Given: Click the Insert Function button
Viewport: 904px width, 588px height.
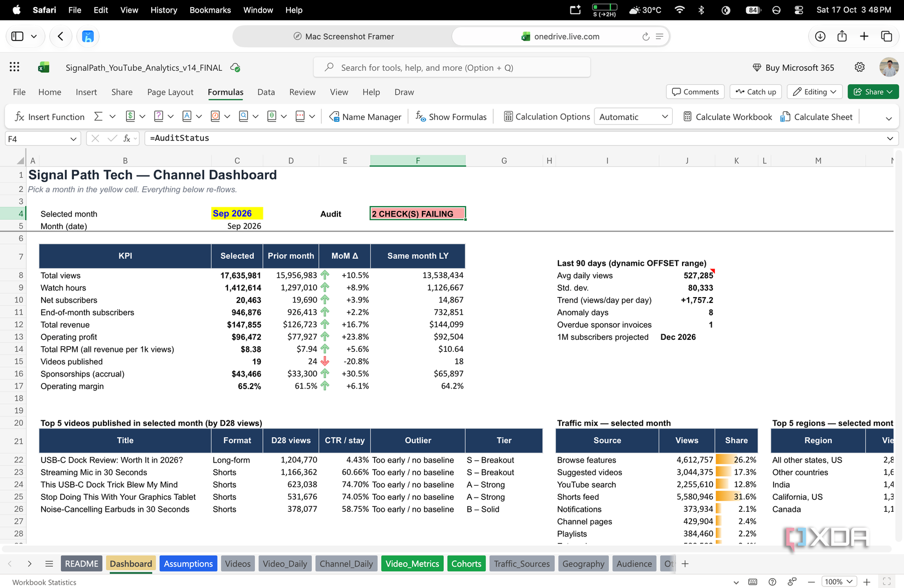Looking at the screenshot, I should point(50,117).
